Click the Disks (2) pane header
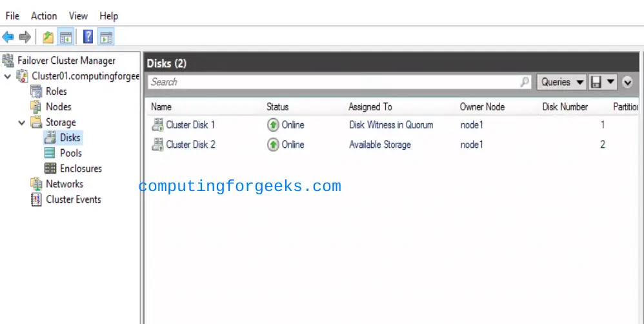 point(392,63)
